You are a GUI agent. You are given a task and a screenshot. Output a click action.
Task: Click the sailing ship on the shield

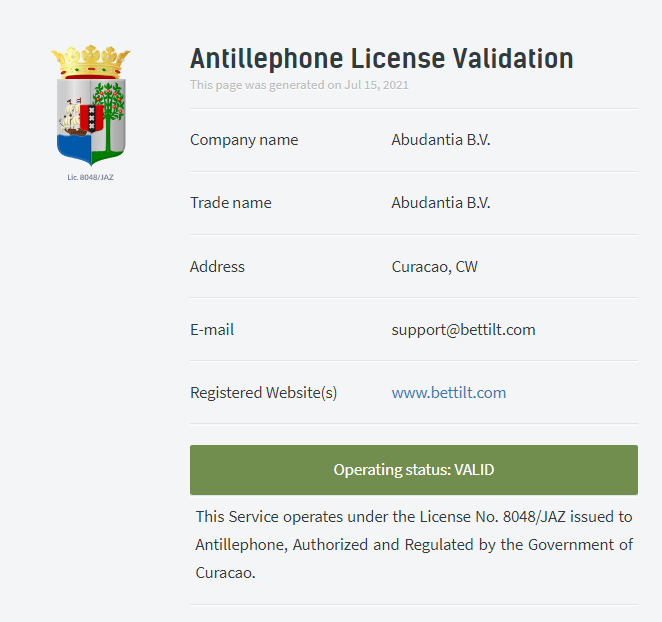71,118
